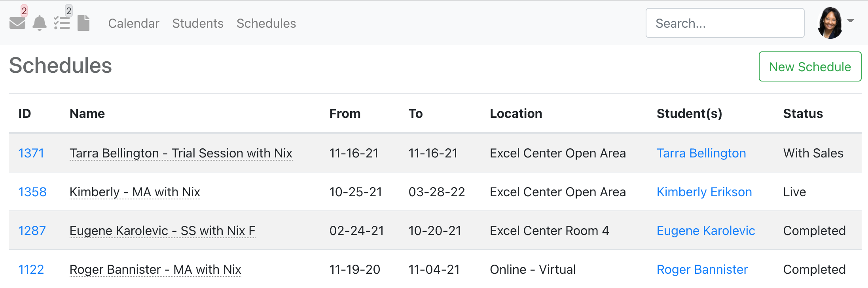Sort schedules by the ID column

click(x=25, y=114)
